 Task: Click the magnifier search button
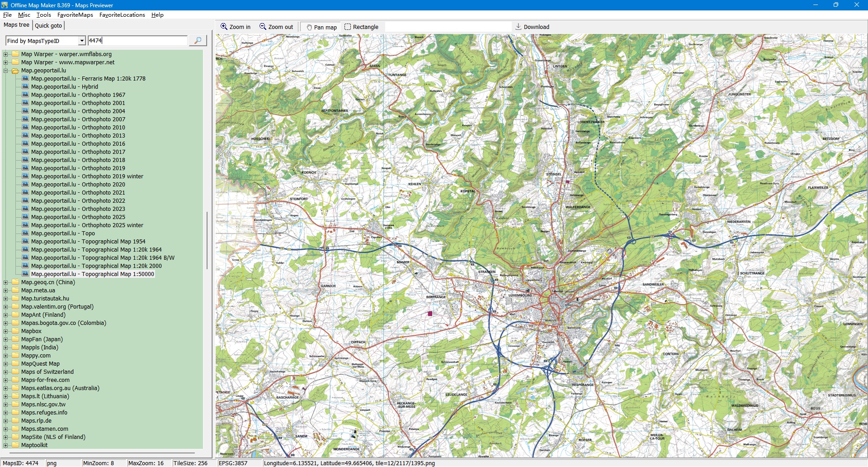click(x=198, y=41)
